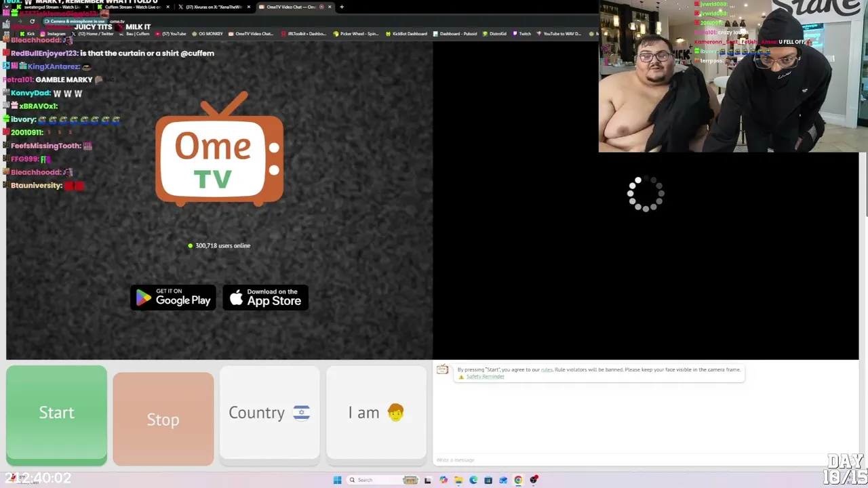Click the 'Write a message' input field
This screenshot has width=868, height=488.
(644, 460)
